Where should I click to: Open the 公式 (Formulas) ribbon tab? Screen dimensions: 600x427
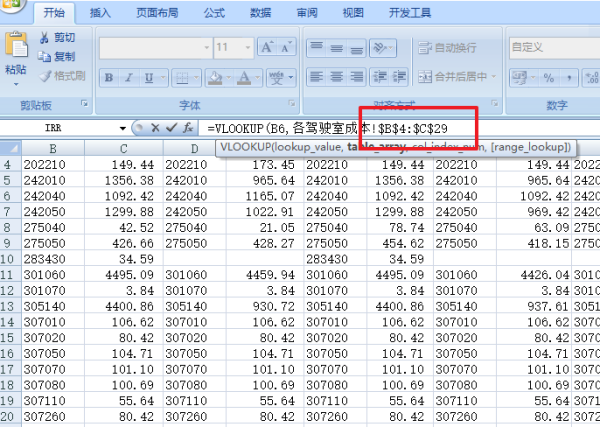tap(212, 13)
